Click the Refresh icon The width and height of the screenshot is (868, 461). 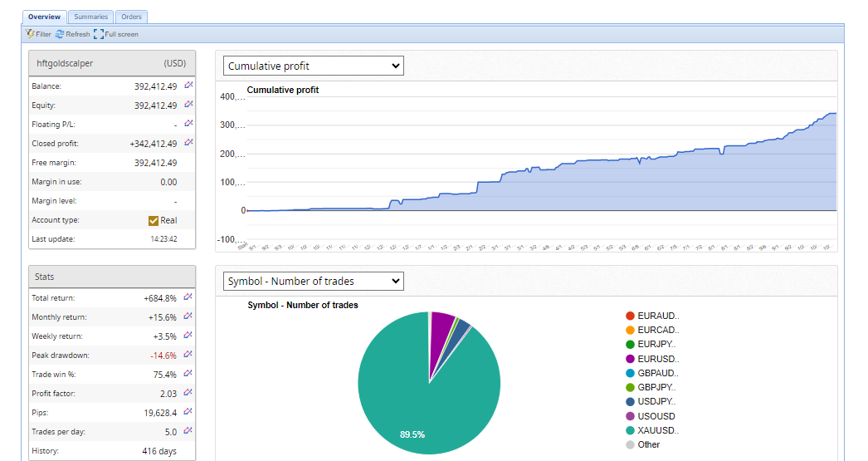click(x=60, y=34)
